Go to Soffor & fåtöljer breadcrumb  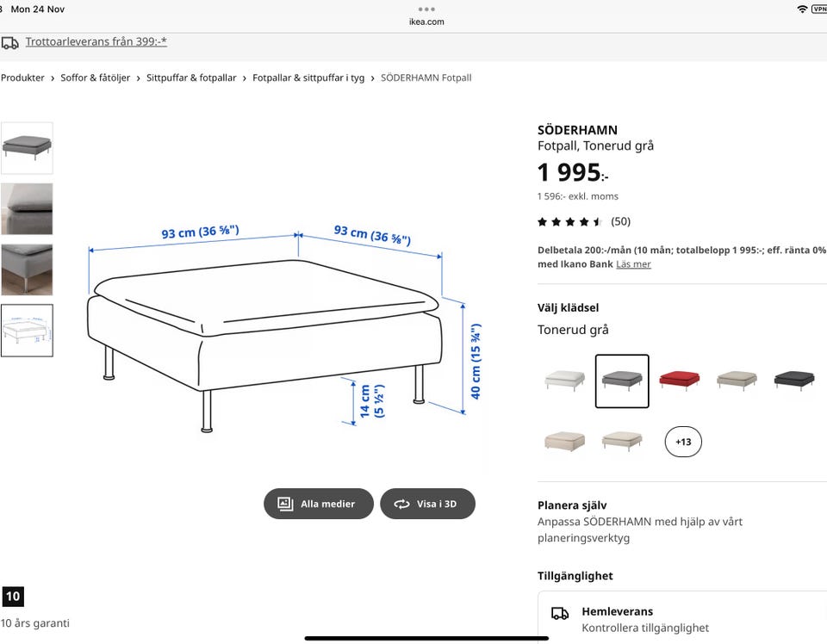96,77
